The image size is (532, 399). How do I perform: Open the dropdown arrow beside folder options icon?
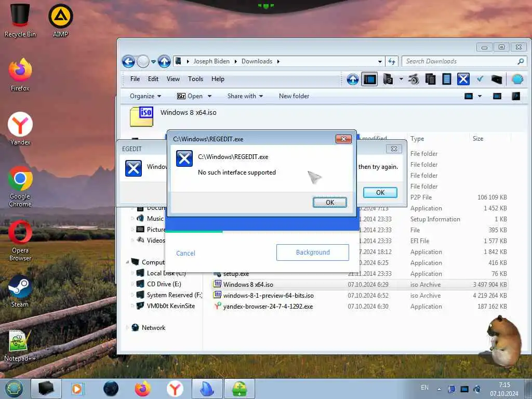pyautogui.click(x=401, y=79)
